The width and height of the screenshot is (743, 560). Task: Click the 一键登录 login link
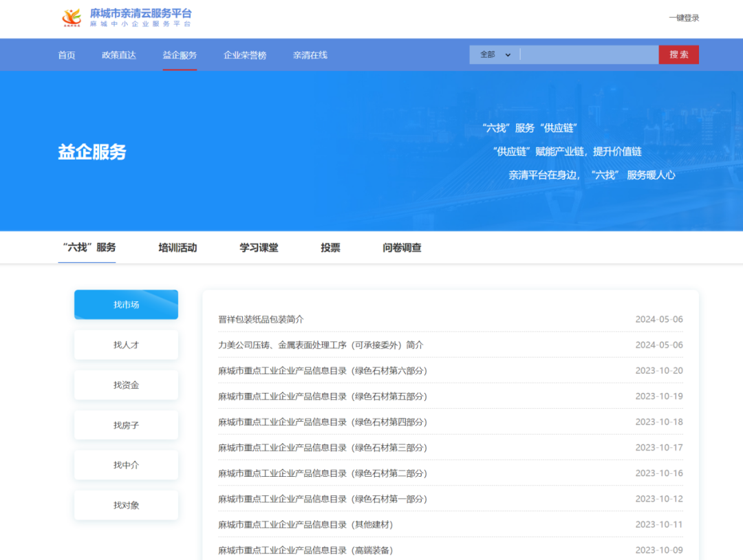pyautogui.click(x=682, y=18)
